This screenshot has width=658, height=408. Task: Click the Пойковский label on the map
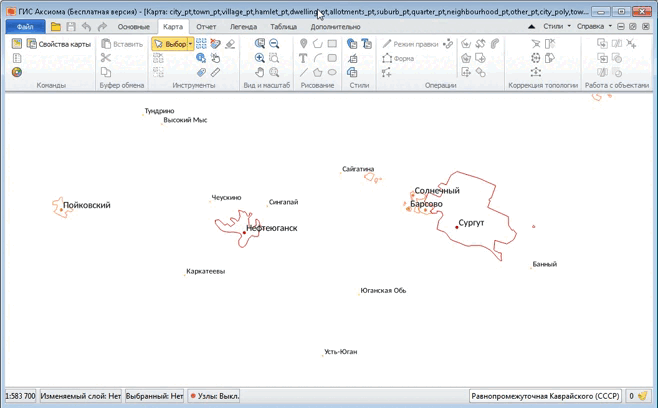pos(87,205)
